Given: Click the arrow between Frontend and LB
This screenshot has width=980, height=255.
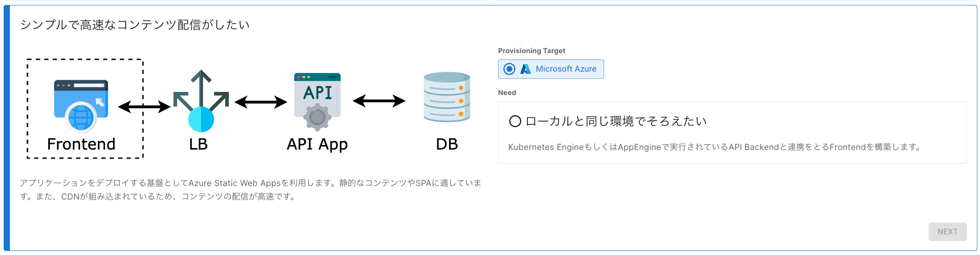Looking at the screenshot, I should [x=144, y=107].
